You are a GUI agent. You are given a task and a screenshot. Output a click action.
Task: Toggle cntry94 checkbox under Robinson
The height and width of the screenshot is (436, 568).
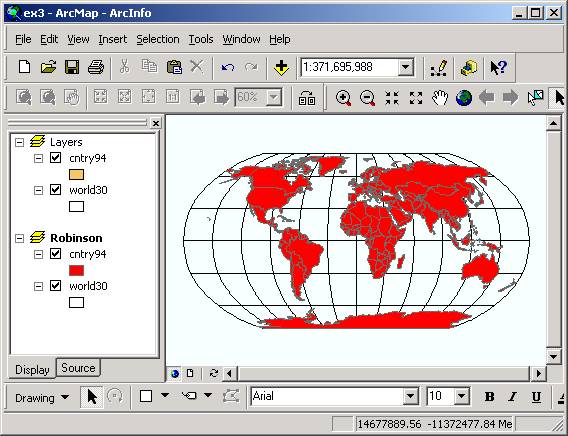[55, 254]
